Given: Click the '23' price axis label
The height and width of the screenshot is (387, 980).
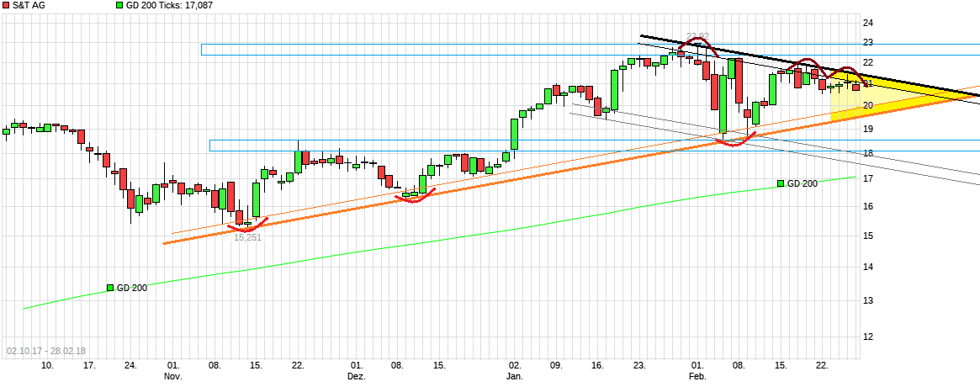Looking at the screenshot, I should point(868,43).
